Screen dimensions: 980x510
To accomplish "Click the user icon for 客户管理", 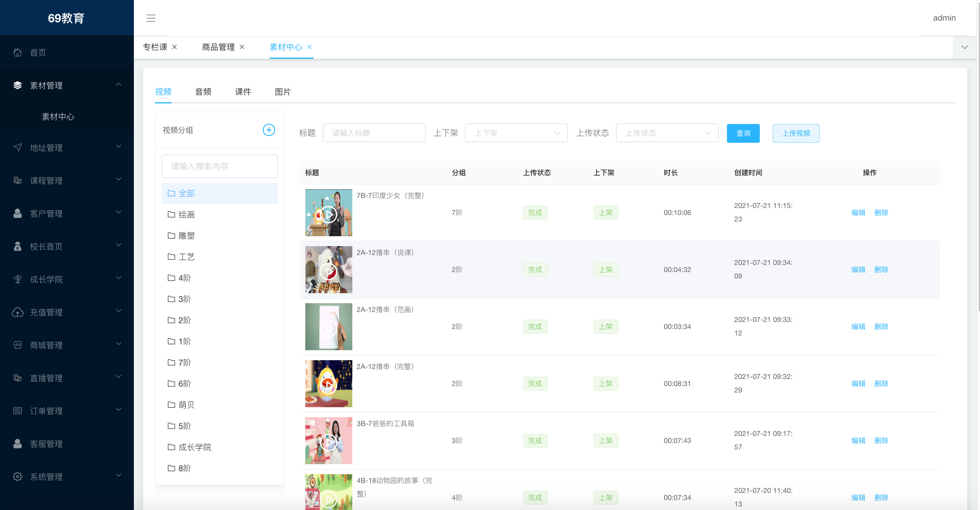I will point(18,213).
